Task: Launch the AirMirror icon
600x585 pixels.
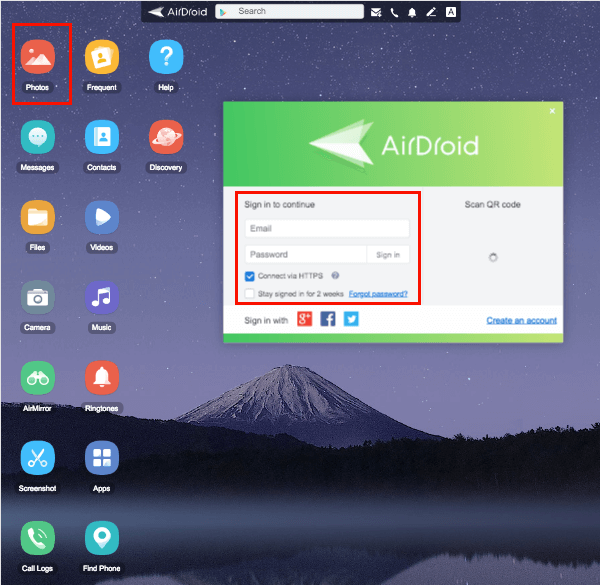Action: tap(38, 378)
